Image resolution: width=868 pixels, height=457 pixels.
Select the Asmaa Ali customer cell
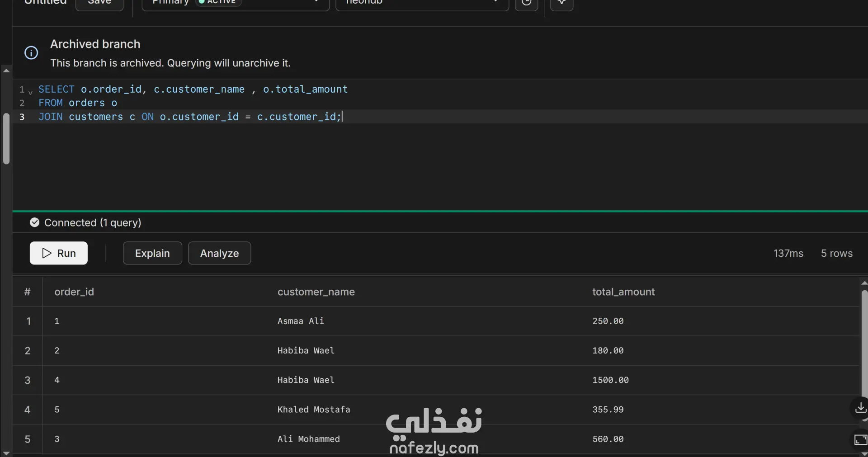coord(301,321)
